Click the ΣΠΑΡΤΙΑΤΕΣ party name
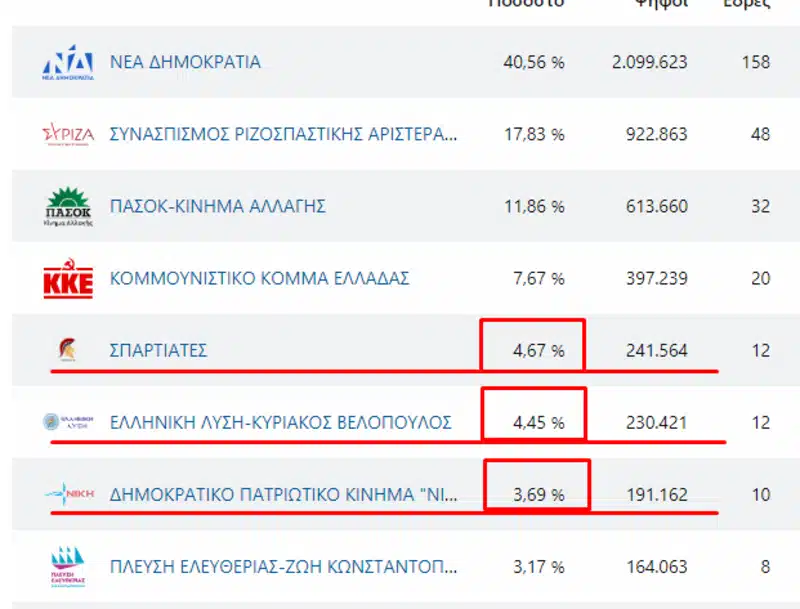This screenshot has width=800, height=609. click(158, 351)
